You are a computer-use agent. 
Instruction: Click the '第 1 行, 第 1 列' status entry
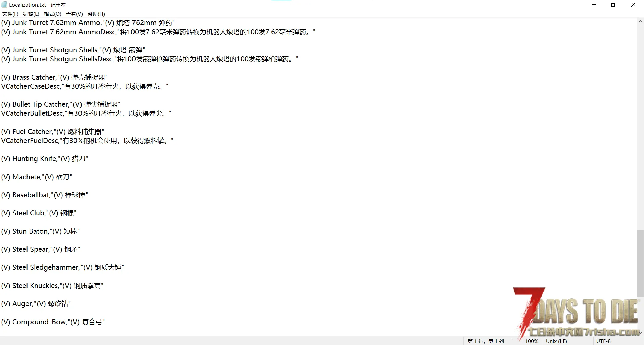point(486,341)
